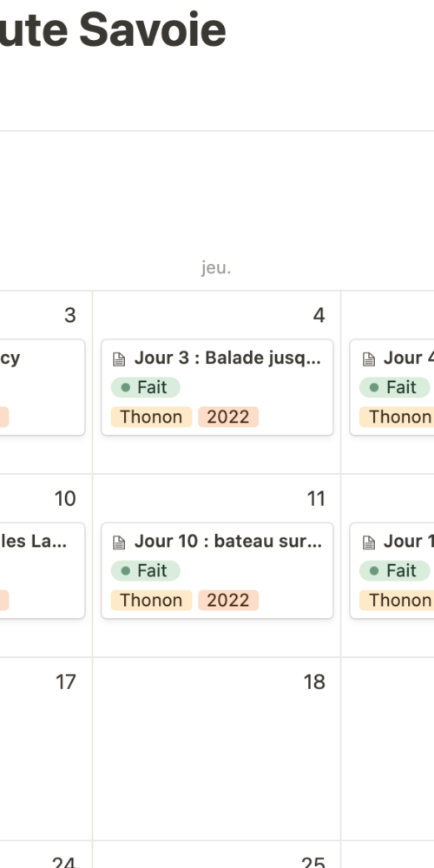This screenshot has height=868, width=434.
Task: Click Fait status on Jour 4 card
Action: click(x=394, y=387)
